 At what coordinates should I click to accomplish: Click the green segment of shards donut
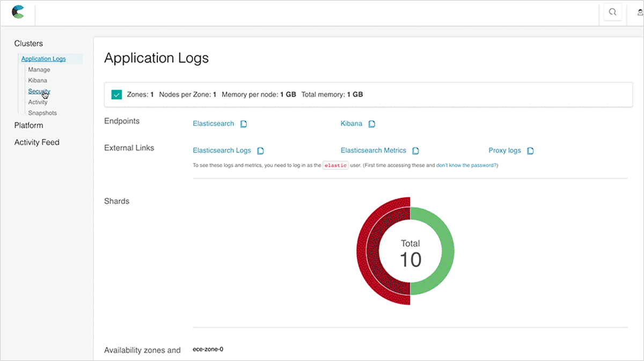click(x=440, y=251)
